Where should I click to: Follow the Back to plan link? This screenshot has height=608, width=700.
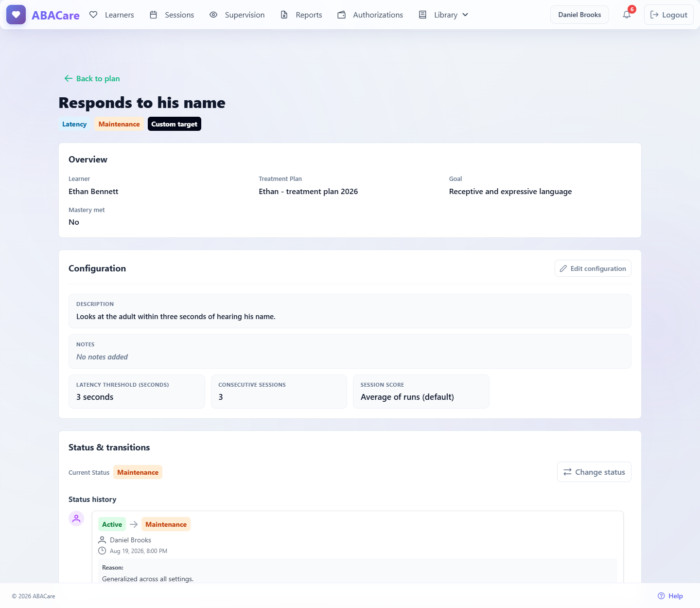[92, 78]
